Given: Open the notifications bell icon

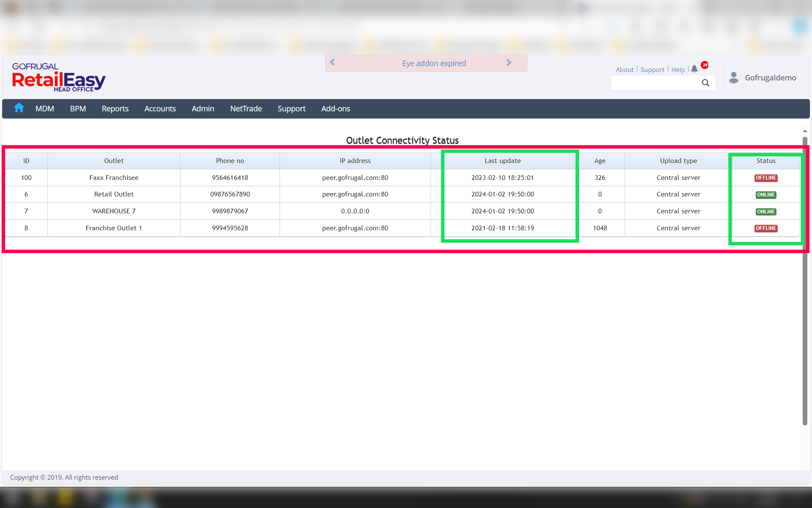Looking at the screenshot, I should point(694,69).
